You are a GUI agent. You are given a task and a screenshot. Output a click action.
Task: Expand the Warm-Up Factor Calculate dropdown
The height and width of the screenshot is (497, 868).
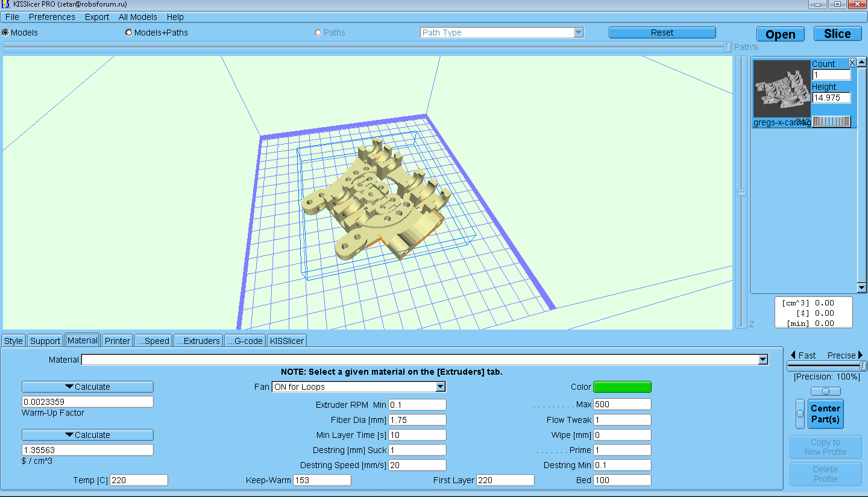point(87,387)
